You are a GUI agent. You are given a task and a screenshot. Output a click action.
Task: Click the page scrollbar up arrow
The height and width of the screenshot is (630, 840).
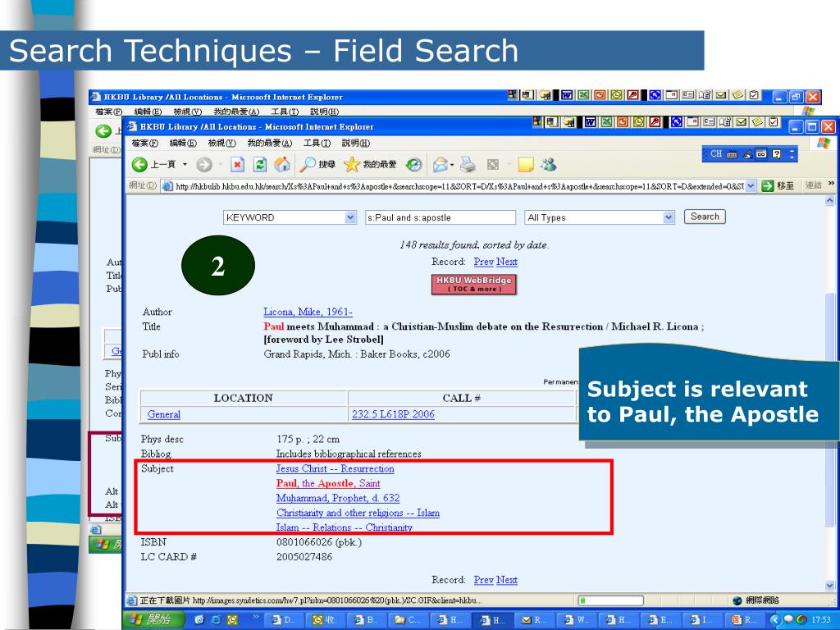830,201
